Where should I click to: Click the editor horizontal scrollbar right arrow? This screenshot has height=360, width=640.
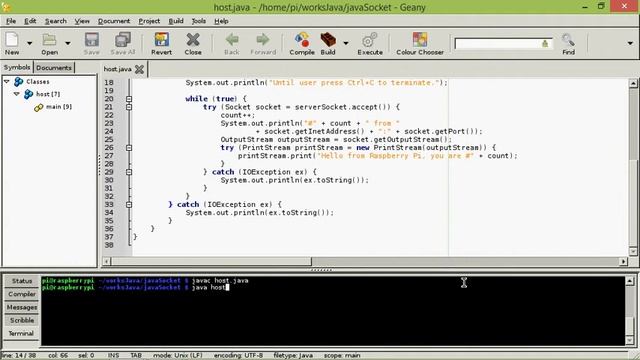[x=623, y=261]
